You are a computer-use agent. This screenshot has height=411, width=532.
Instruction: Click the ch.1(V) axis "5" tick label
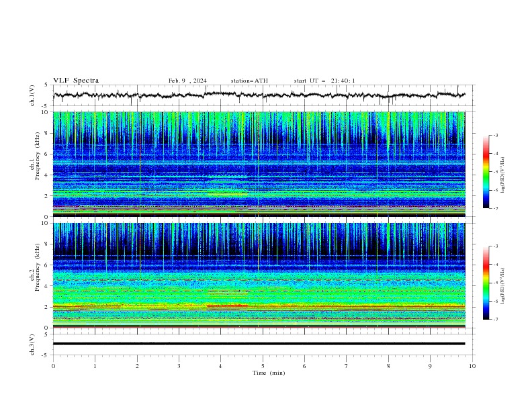[47, 85]
